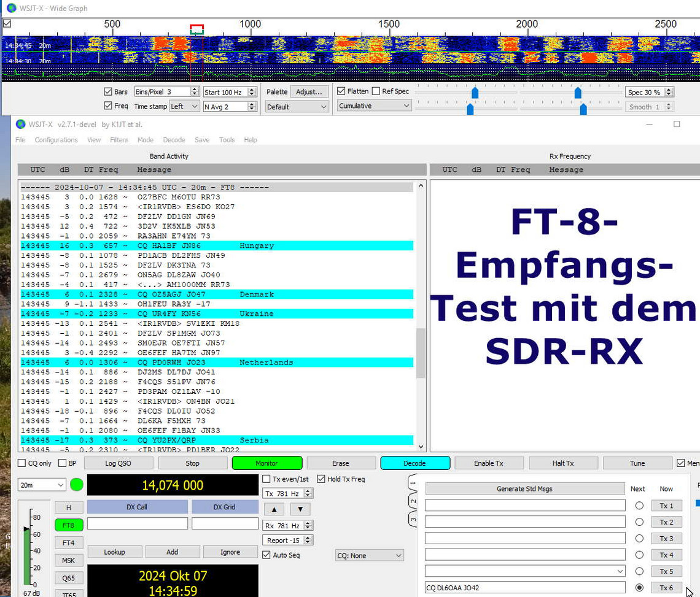Click the Tx 6 Now button
This screenshot has height=597, width=700.
coord(666,588)
